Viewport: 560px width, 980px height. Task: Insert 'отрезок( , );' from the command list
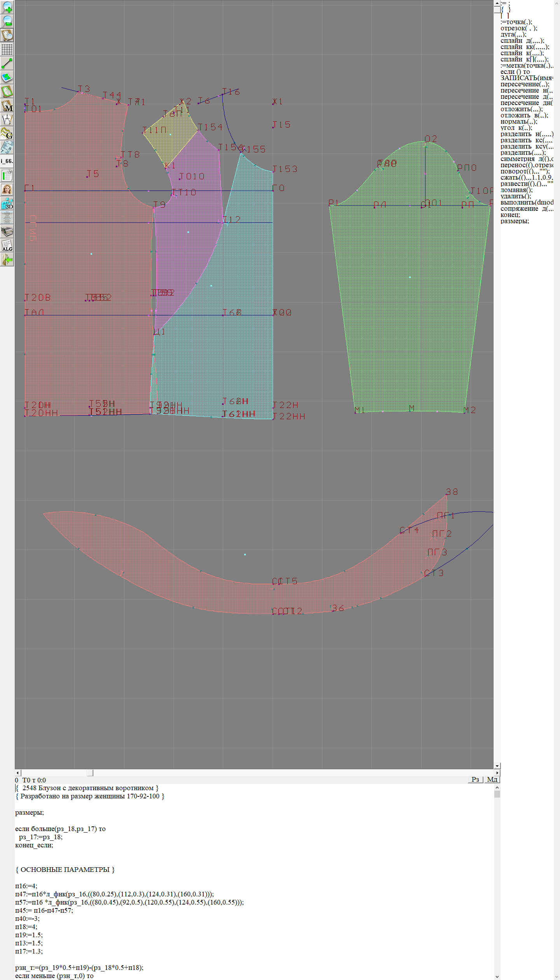(x=518, y=28)
